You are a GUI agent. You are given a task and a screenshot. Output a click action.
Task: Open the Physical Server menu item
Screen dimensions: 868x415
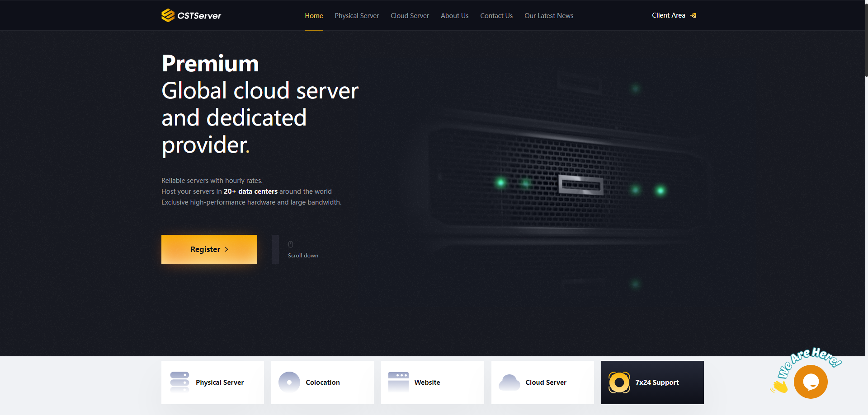(357, 15)
